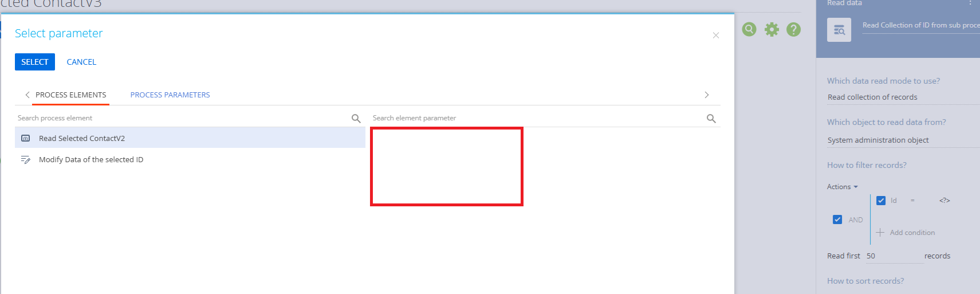This screenshot has height=294, width=980.
Task: Switch to the Process Elements tab
Action: pyautogui.click(x=71, y=95)
